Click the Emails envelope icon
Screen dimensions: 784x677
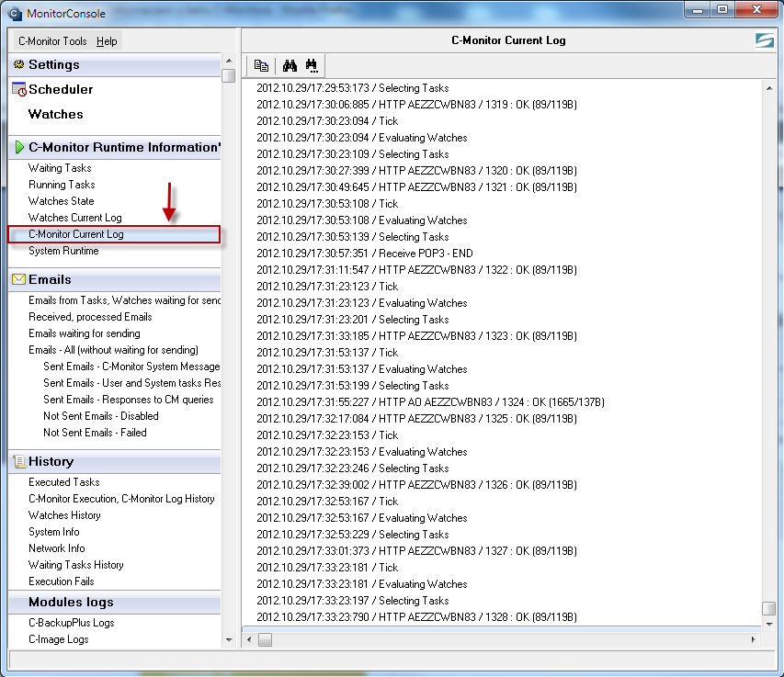19,279
